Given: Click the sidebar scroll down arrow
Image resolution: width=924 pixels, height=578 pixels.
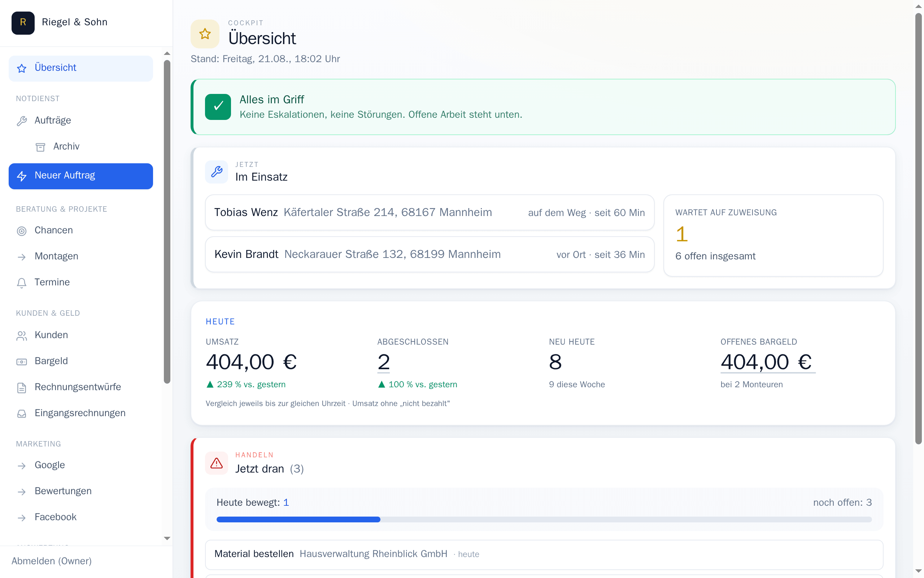Looking at the screenshot, I should click(167, 538).
